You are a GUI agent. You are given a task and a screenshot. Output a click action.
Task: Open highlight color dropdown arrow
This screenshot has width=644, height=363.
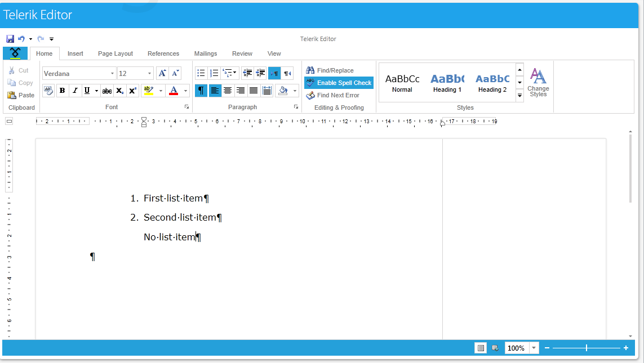pyautogui.click(x=161, y=91)
